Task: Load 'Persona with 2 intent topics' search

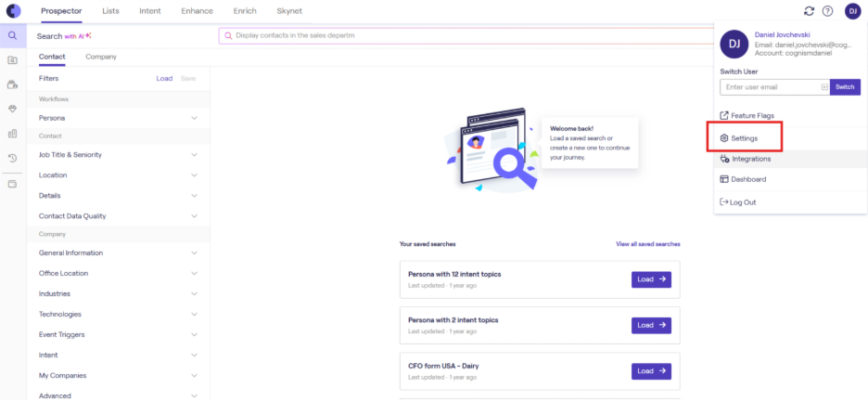Action: 651,326
